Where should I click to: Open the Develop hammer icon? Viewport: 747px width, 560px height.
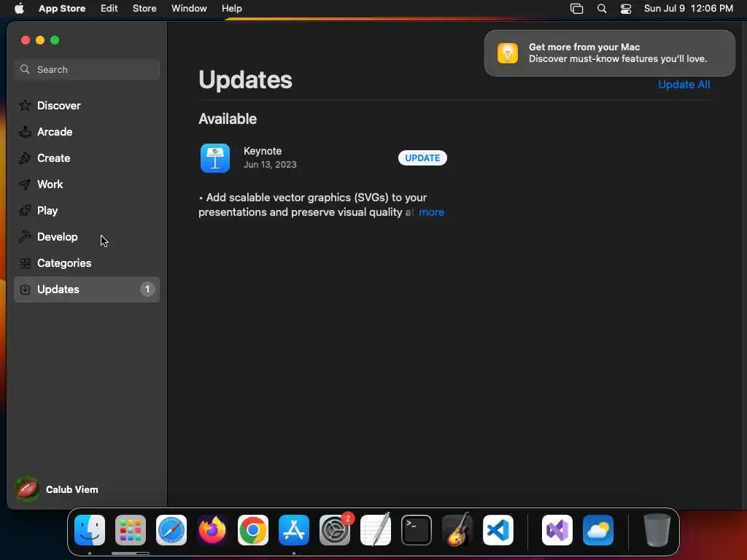25,237
